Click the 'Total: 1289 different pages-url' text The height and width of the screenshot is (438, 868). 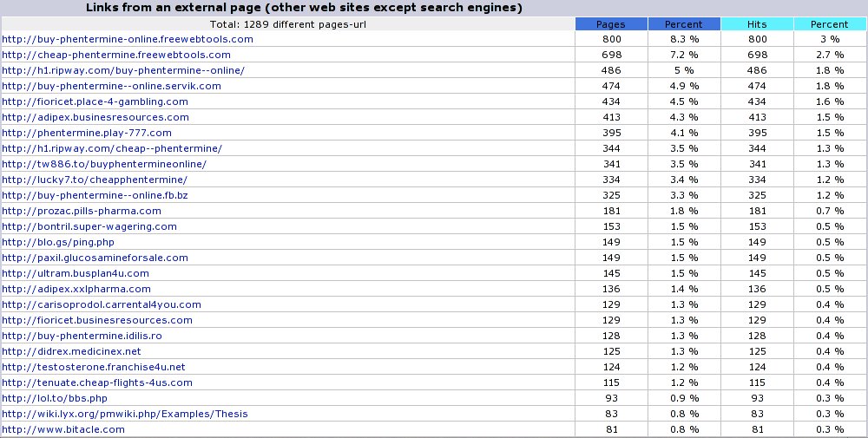(288, 24)
